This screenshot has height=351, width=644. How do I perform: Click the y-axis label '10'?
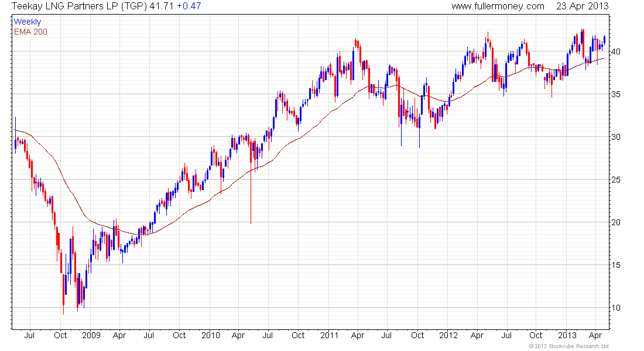pos(616,308)
